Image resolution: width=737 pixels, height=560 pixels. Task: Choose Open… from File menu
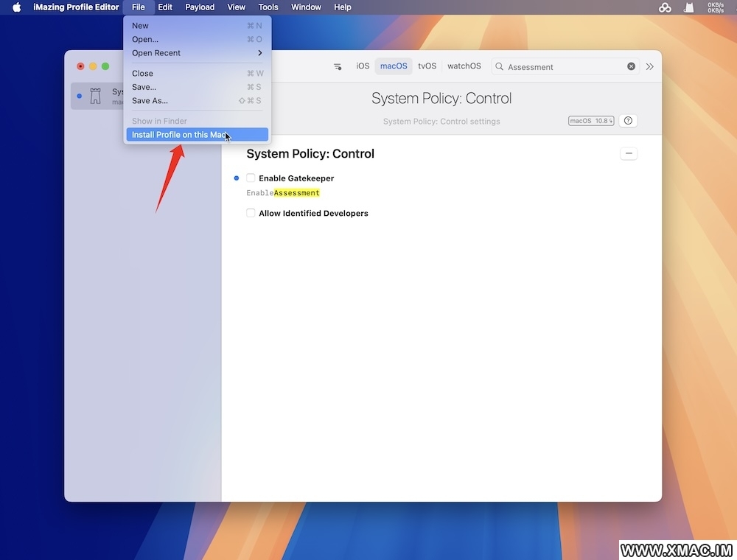click(x=197, y=39)
